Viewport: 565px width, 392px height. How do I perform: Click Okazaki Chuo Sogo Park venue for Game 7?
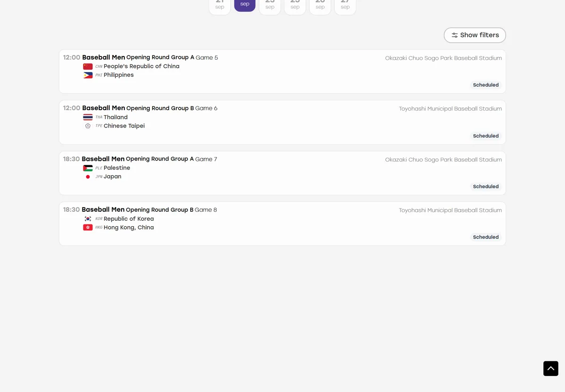click(444, 160)
